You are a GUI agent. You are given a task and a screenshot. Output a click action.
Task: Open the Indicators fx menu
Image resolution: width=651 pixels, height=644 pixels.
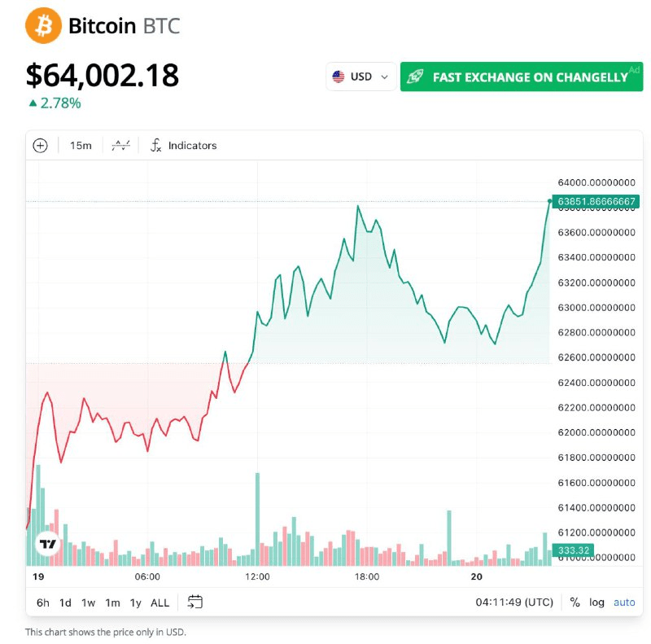pos(184,146)
